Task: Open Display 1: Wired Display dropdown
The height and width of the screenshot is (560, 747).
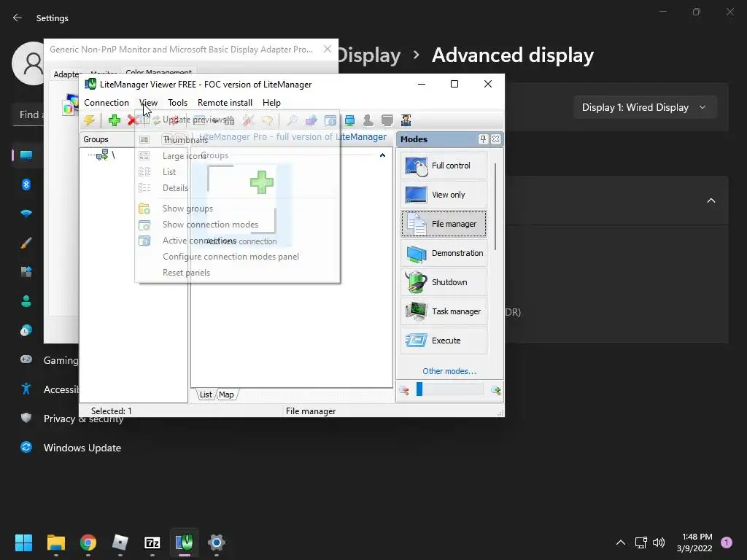Action: click(x=645, y=108)
